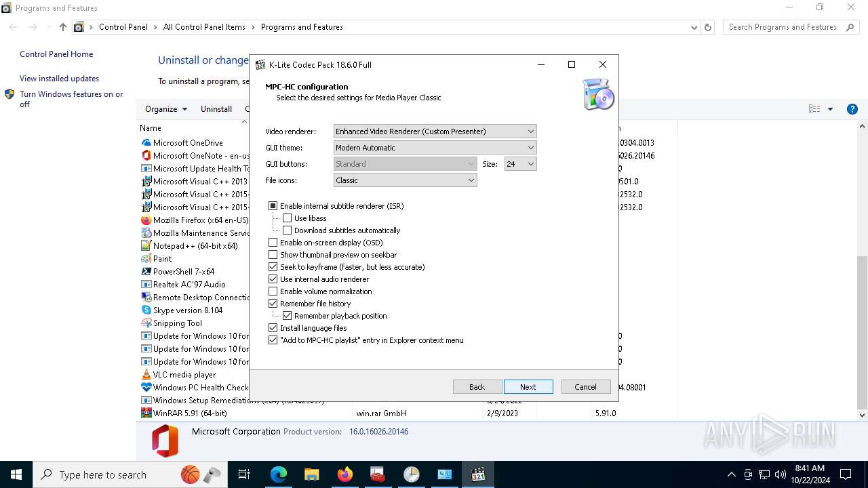Click the Windows PC Health Check icon

point(146,388)
